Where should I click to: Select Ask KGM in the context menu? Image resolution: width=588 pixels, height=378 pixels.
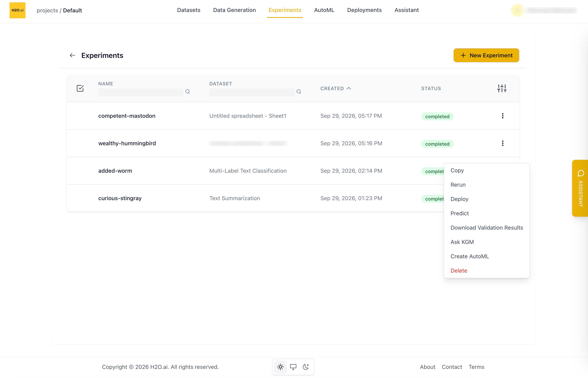pyautogui.click(x=487, y=242)
